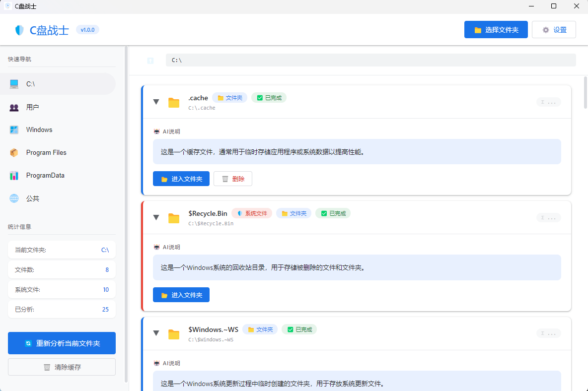Click the 当前文件夹 statistic row
Viewport: 588px width, 391px height.
click(x=62, y=250)
